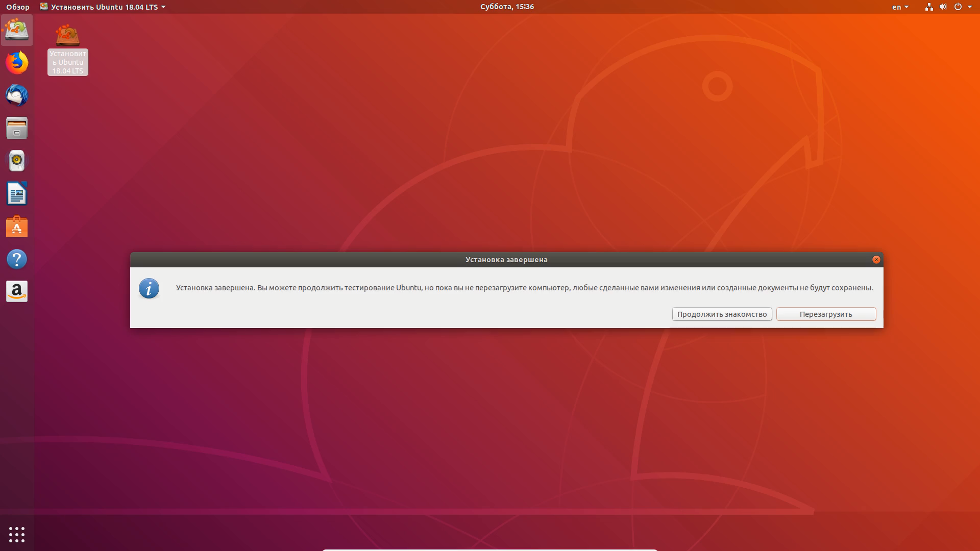Image resolution: width=980 pixels, height=551 pixels.
Task: Open the Установить Ubuntu 18.04 LTS app menu
Action: pyautogui.click(x=103, y=7)
